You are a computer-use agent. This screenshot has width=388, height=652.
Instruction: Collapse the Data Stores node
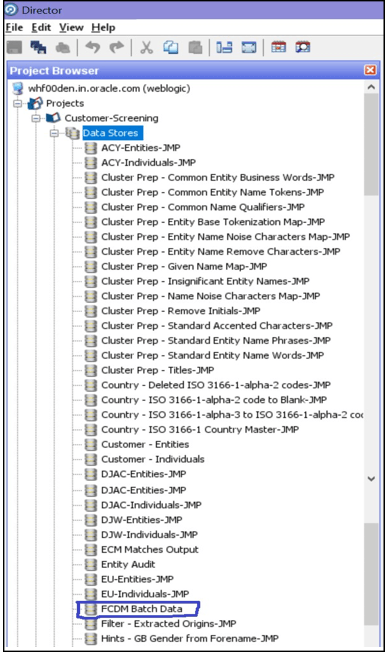coord(54,133)
